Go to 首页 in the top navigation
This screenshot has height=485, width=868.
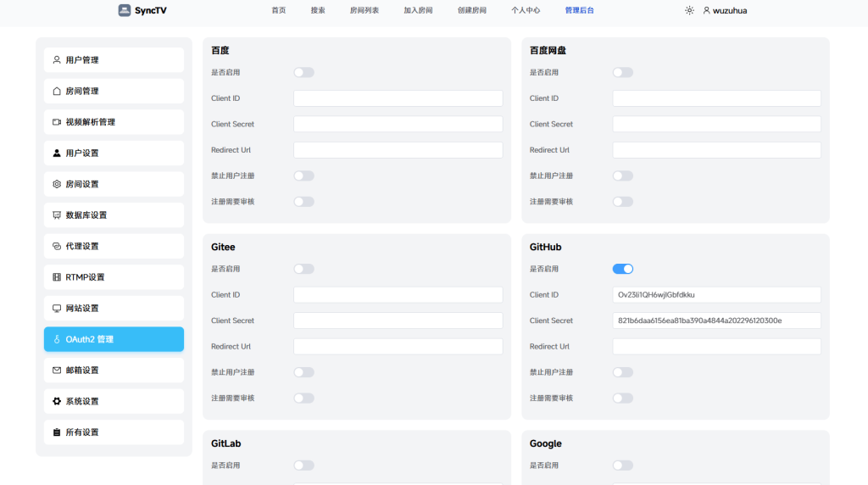(278, 10)
